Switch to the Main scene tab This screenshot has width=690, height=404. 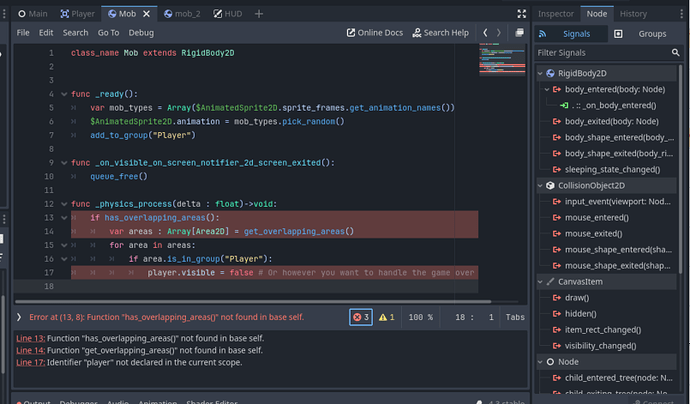tap(33, 14)
